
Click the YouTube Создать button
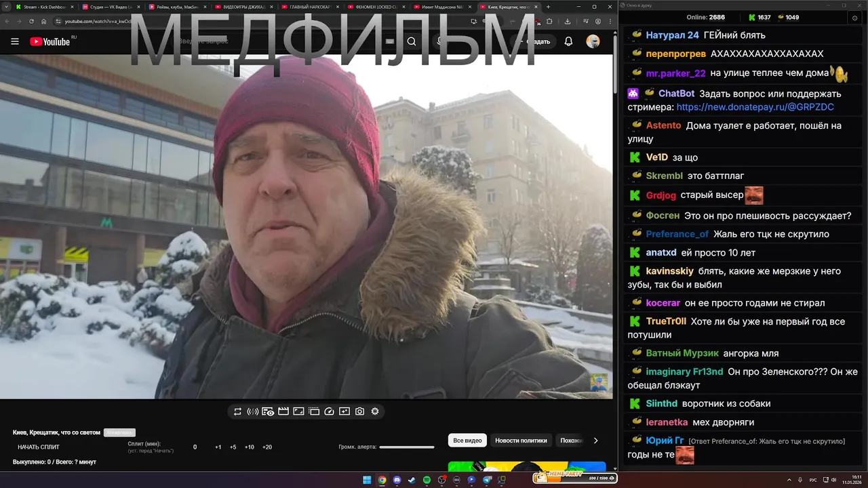click(533, 41)
